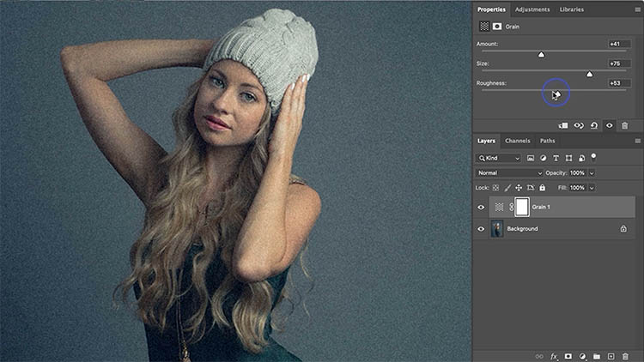Viewport: 644px width, 362px height.
Task: Delete layer using Layers panel trash icon
Action: 625,355
